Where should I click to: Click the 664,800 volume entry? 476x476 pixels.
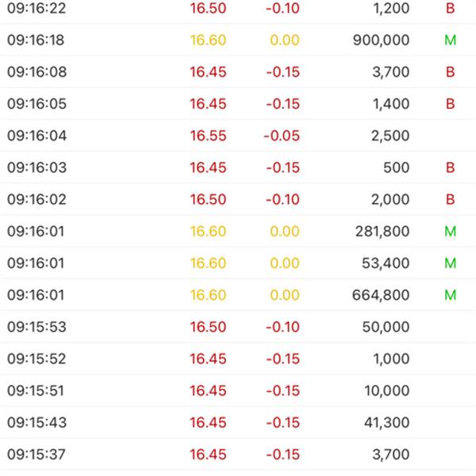tap(381, 295)
